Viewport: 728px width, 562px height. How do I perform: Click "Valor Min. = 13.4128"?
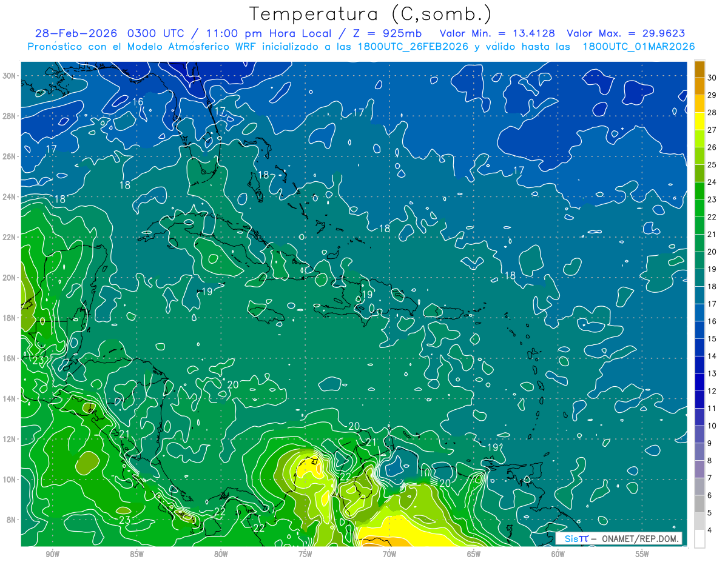pyautogui.click(x=497, y=34)
